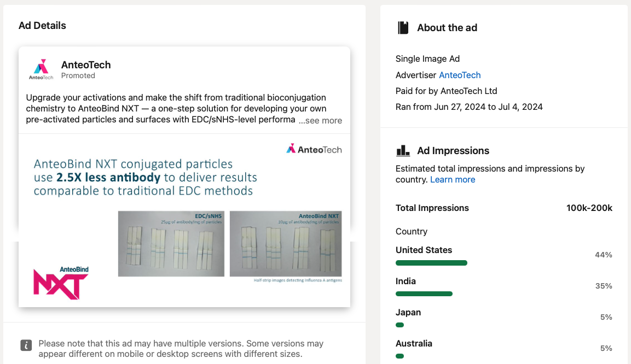Open the AnteoTech company name in ad card
Viewport: 631px width, 364px height.
pos(86,64)
